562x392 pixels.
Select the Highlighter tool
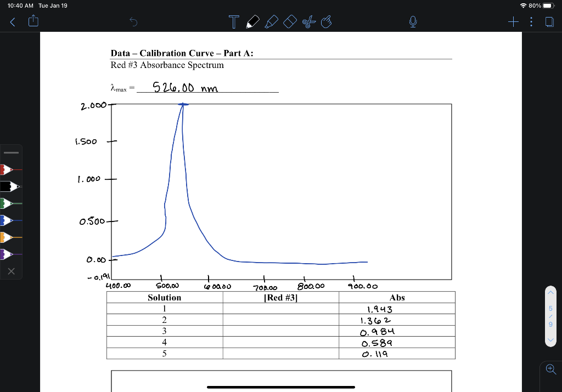point(271,22)
